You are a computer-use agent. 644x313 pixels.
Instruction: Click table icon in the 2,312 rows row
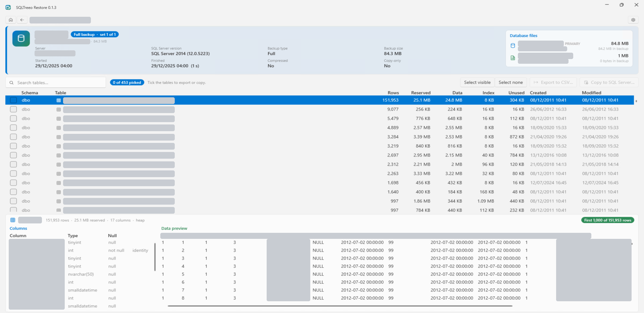click(59, 165)
